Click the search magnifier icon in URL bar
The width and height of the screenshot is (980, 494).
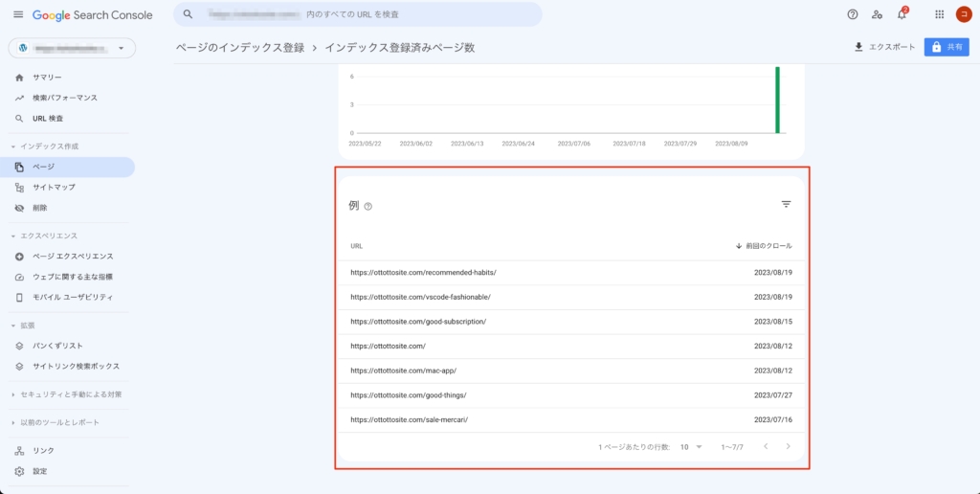[189, 14]
